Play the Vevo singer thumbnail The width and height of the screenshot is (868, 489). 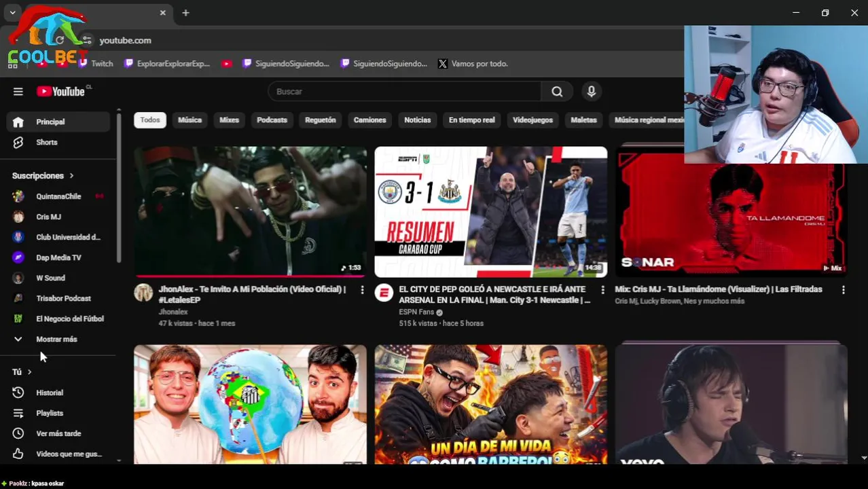[x=731, y=405]
